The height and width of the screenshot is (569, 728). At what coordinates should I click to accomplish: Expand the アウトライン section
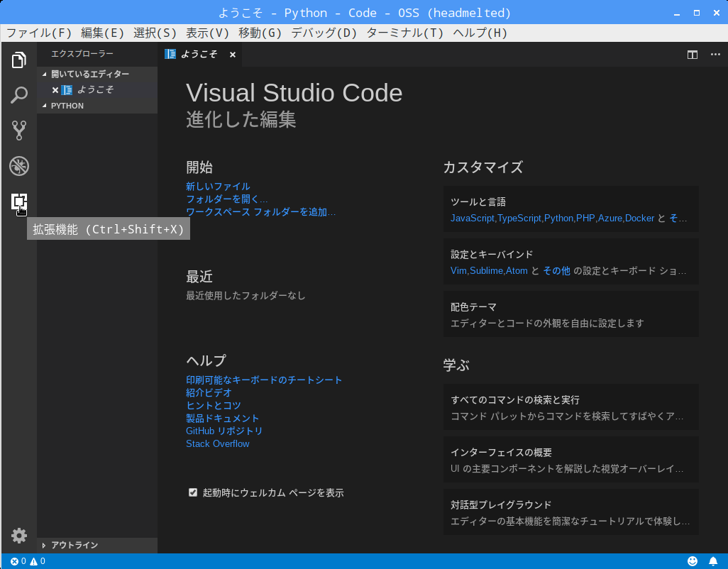coord(97,545)
